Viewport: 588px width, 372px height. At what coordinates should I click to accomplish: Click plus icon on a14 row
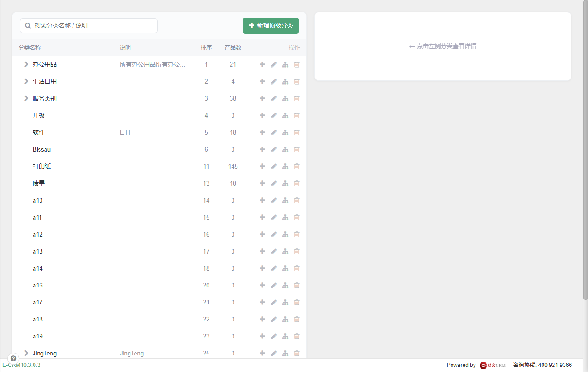(x=262, y=268)
